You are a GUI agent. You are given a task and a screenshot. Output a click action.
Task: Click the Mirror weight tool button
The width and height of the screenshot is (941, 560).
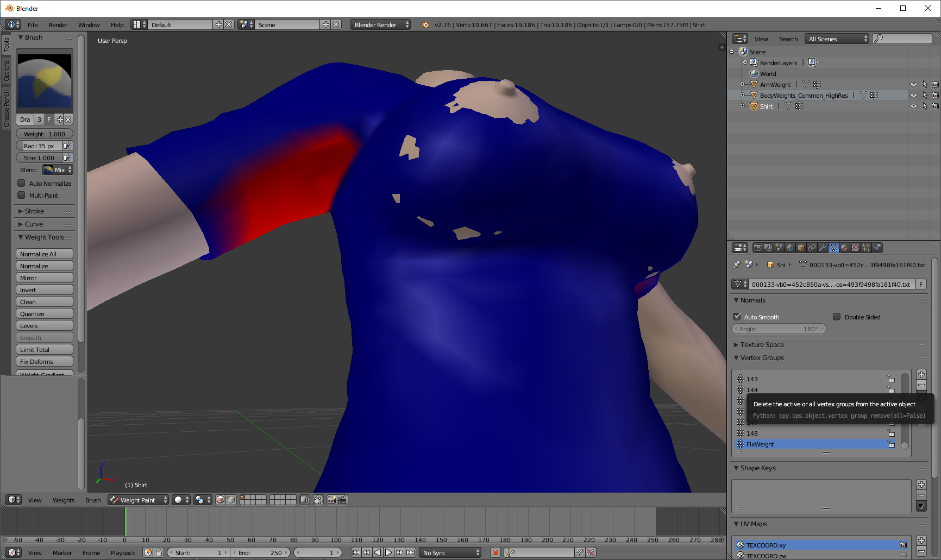tap(45, 278)
